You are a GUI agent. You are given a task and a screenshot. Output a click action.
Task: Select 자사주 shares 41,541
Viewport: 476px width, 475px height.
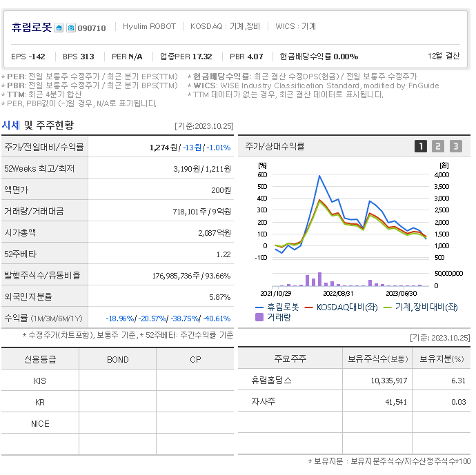point(396,402)
